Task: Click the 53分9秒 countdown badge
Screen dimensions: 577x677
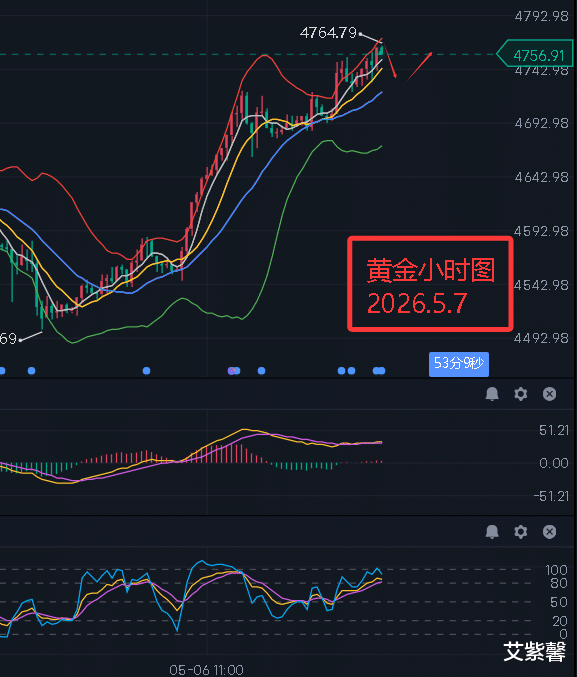Action: click(x=459, y=364)
